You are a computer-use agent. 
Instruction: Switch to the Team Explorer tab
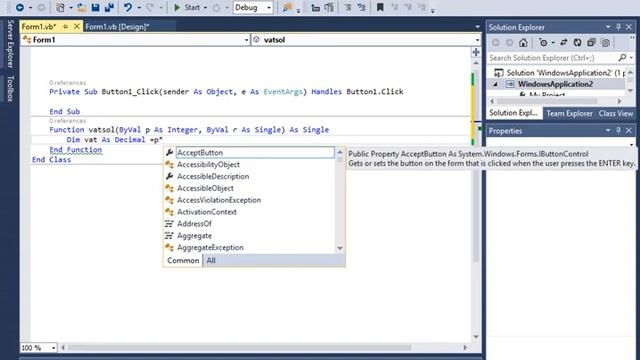[569, 113]
